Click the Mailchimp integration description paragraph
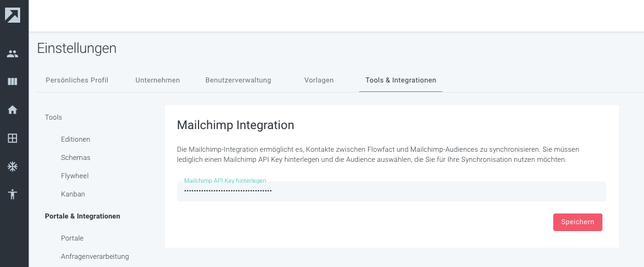Viewport: 644px width, 267px height. click(x=378, y=155)
